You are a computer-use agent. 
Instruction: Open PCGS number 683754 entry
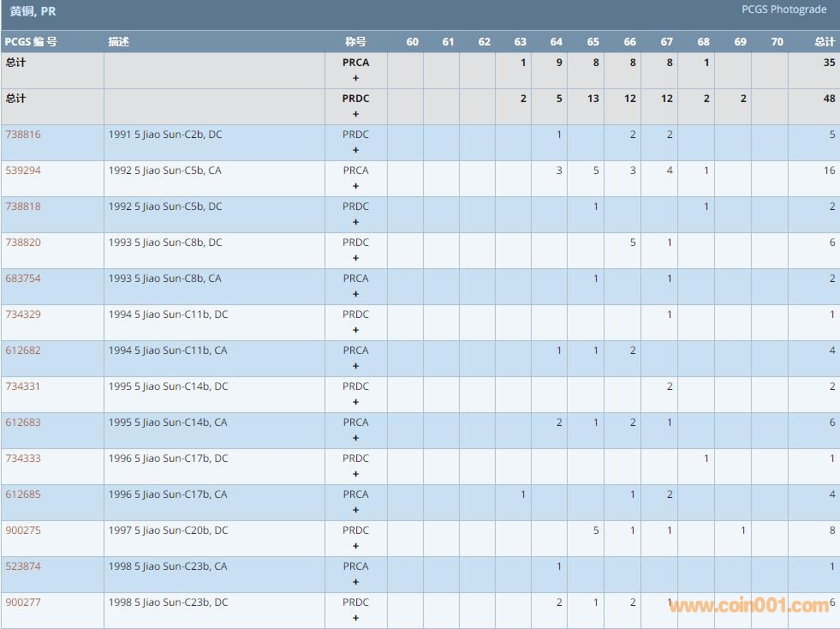(23, 279)
